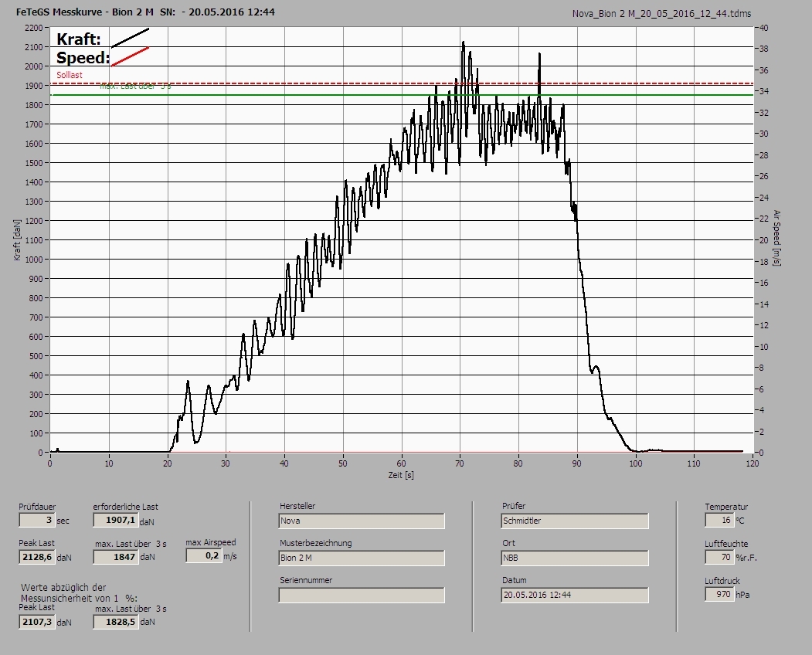Select the erforderliche Last value 1907,1

point(115,520)
